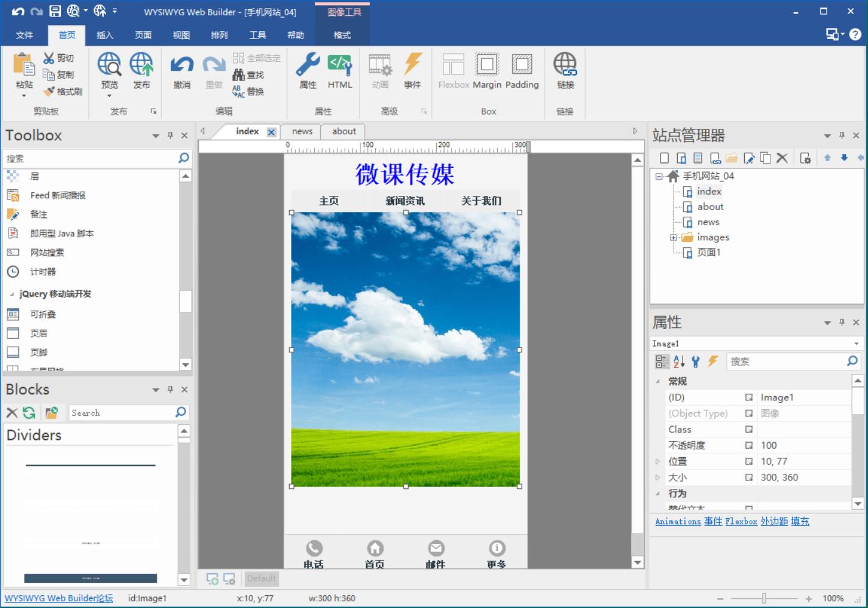Switch to the news page tab
The width and height of the screenshot is (868, 608).
[x=302, y=131]
